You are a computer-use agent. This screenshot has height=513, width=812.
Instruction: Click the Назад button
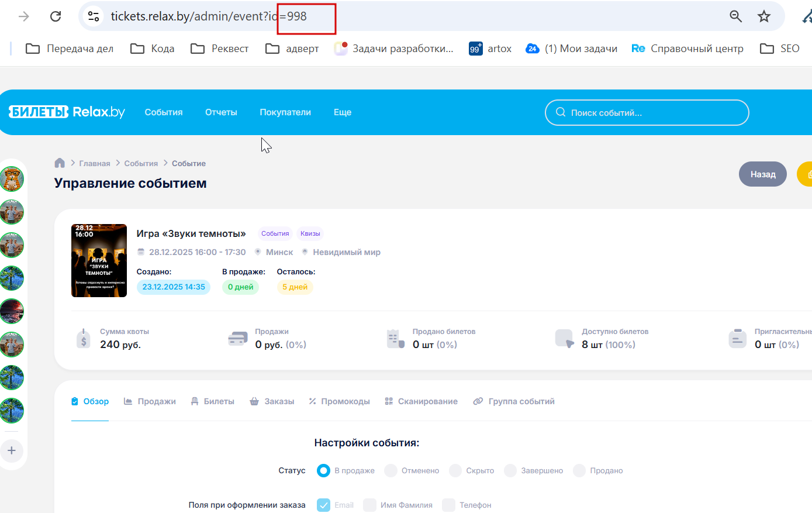click(x=763, y=174)
